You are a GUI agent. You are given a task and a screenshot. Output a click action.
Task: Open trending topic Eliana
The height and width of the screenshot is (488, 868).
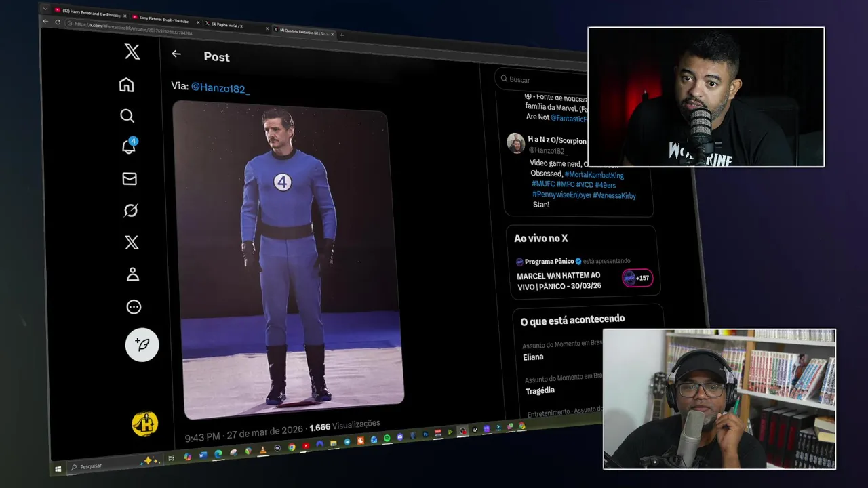533,357
